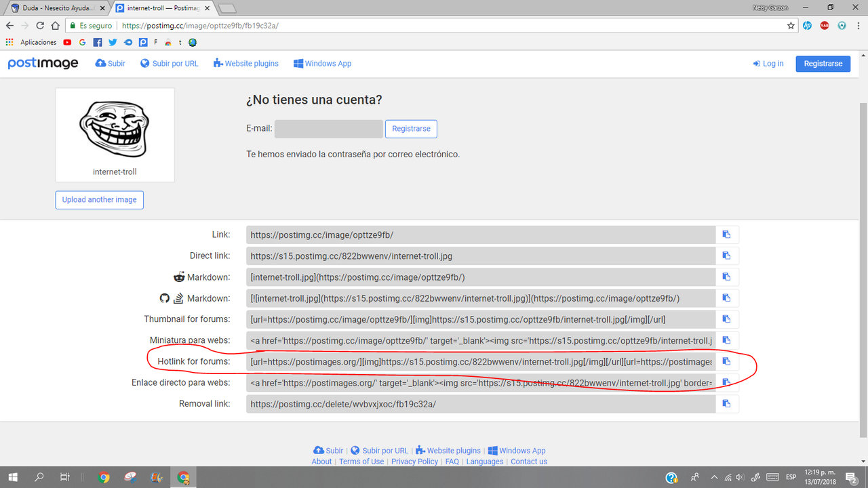
Task: Open the Facebook bookmark icon
Action: coord(98,42)
